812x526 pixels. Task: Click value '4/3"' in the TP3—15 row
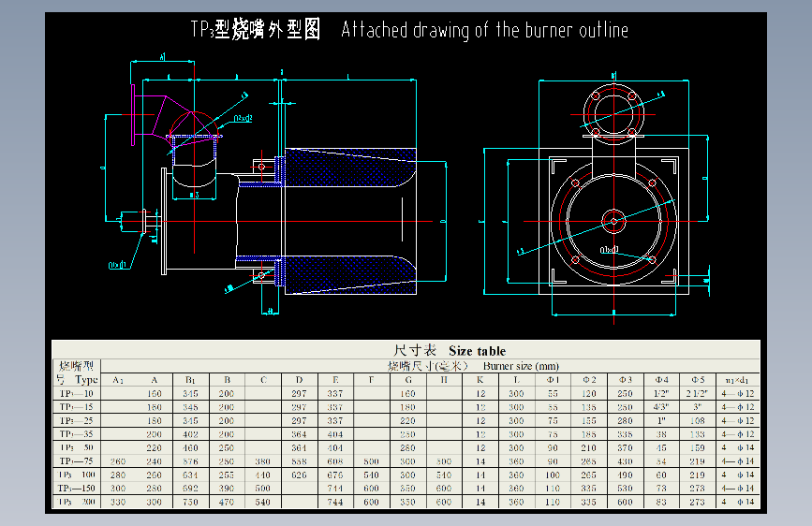tap(661, 407)
